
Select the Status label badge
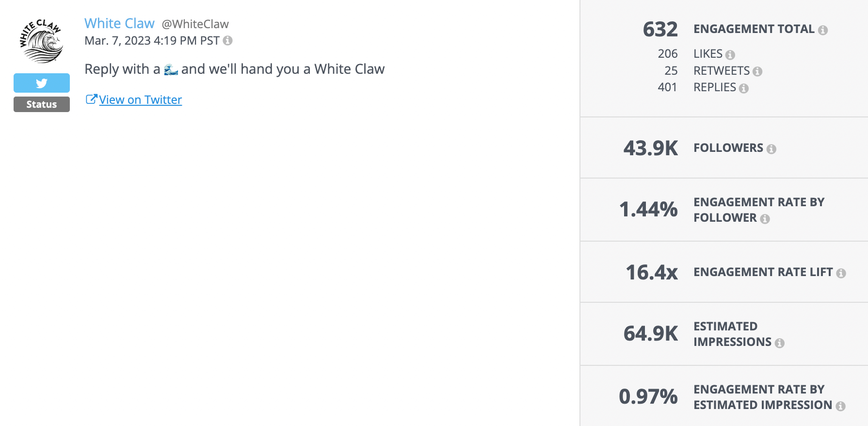tap(41, 104)
